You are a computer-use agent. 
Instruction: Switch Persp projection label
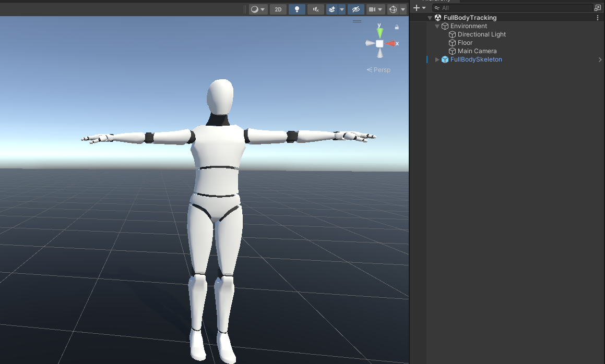tap(378, 70)
